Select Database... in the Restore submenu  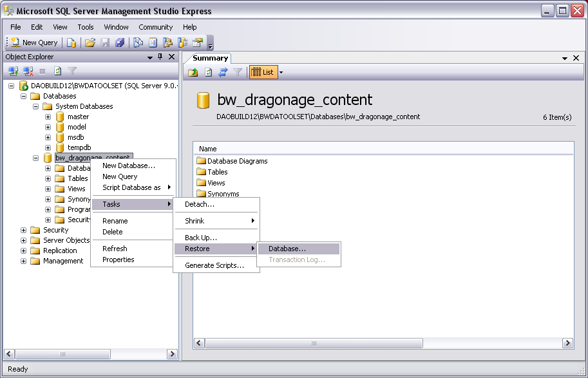tap(287, 249)
